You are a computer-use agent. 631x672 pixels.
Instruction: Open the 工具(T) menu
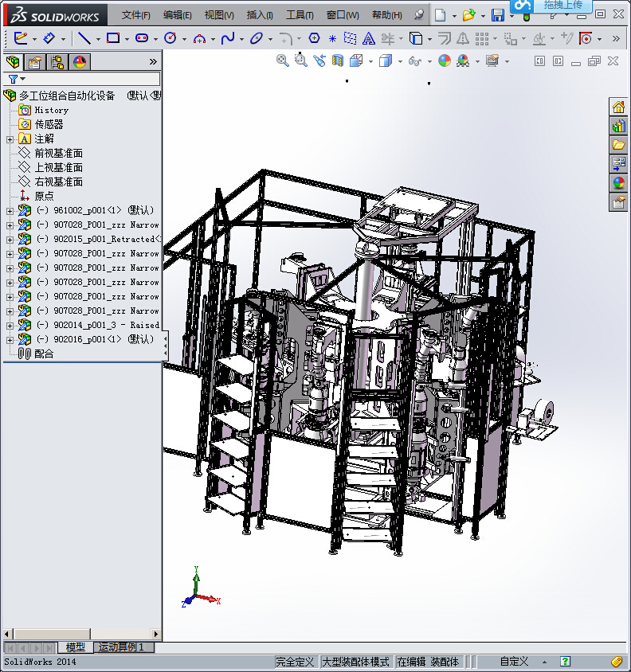tap(300, 15)
